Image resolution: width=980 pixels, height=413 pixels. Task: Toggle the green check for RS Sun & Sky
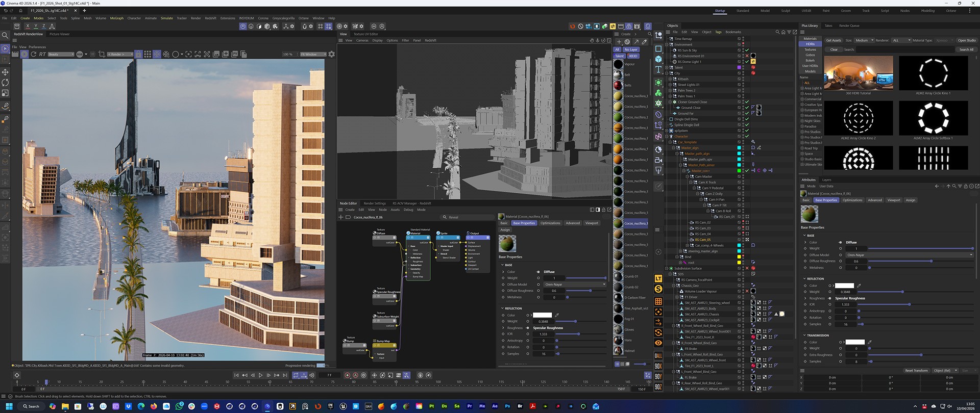(747, 50)
